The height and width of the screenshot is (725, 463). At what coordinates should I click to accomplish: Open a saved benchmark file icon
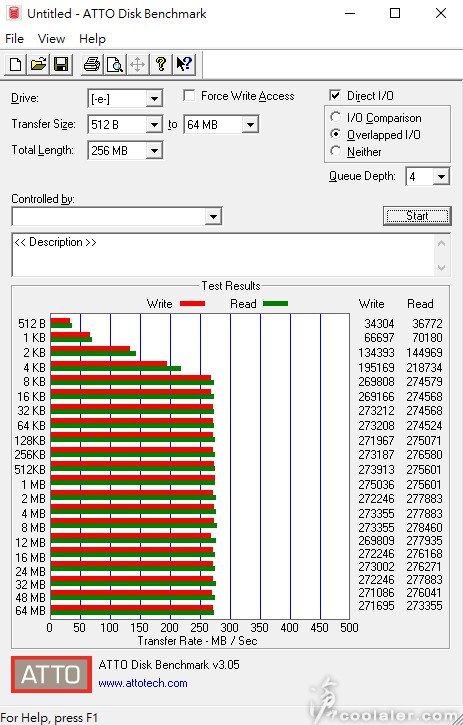point(38,64)
